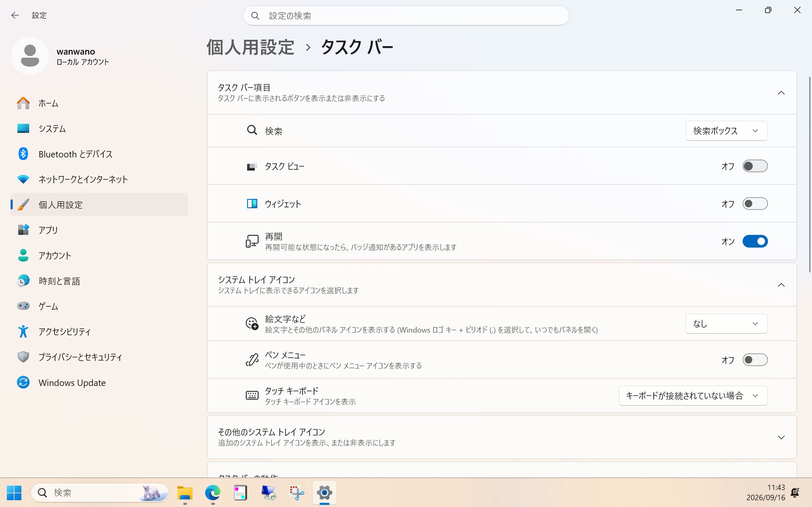Click the remote desktop monitor icon on taskbar
812x507 pixels.
pyautogui.click(x=268, y=493)
